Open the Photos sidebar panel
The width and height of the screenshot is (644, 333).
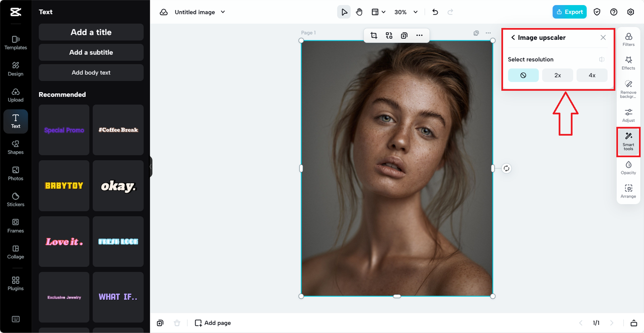coord(16,173)
